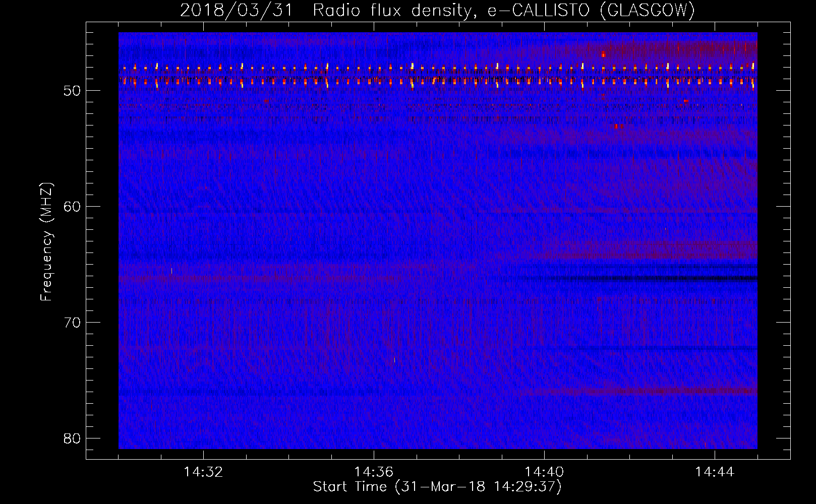Click the 14:36 time tick label
The width and height of the screenshot is (816, 504).
[x=374, y=472]
